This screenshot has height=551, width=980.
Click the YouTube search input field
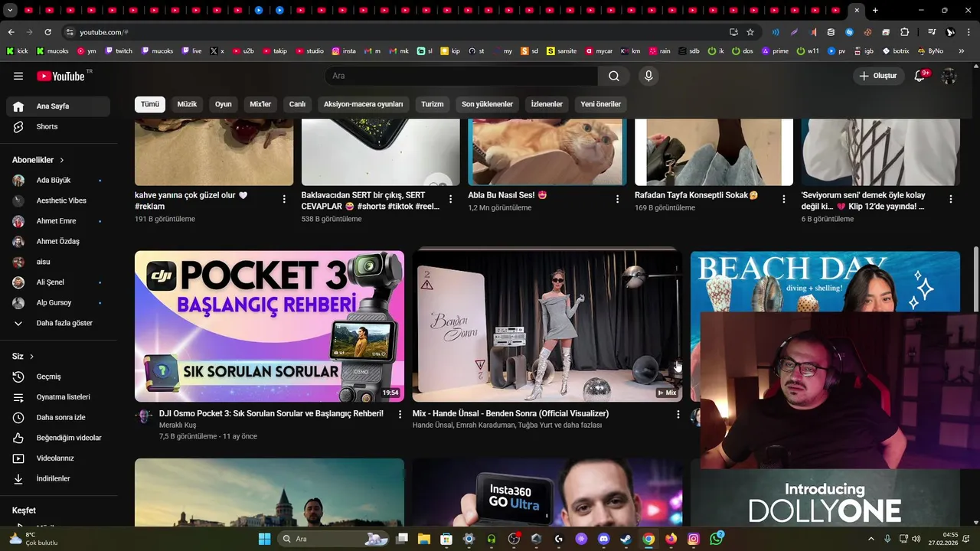click(461, 76)
